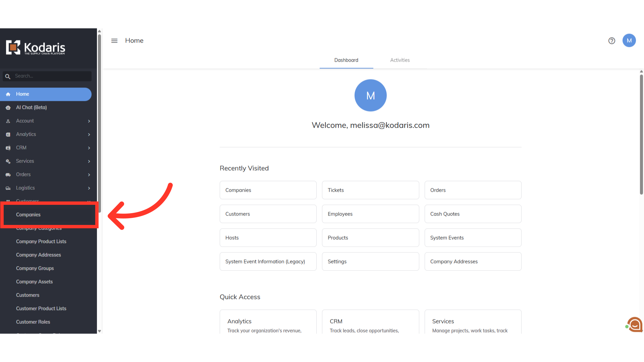The image size is (644, 362).
Task: Click the Orders truck icon in sidebar
Action: coord(8,175)
